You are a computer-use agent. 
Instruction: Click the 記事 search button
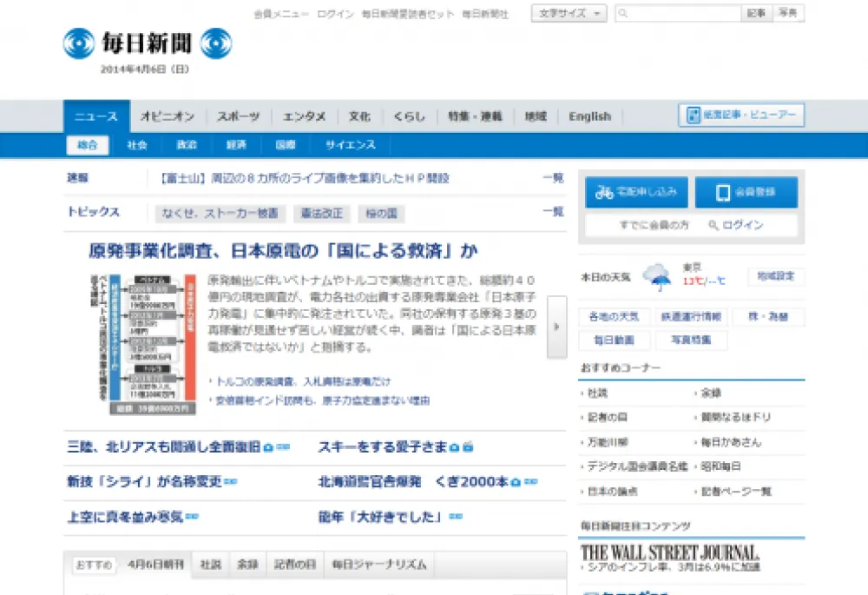click(756, 13)
